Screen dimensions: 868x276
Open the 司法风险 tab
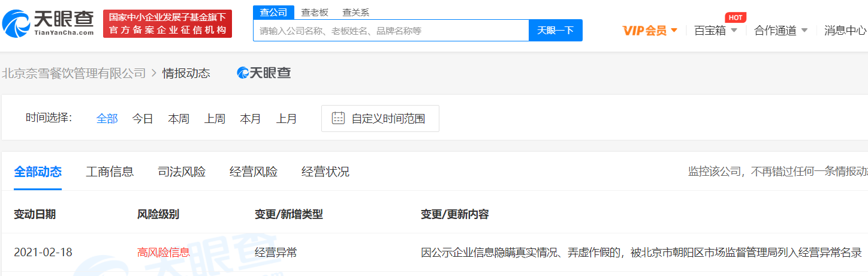(182, 172)
